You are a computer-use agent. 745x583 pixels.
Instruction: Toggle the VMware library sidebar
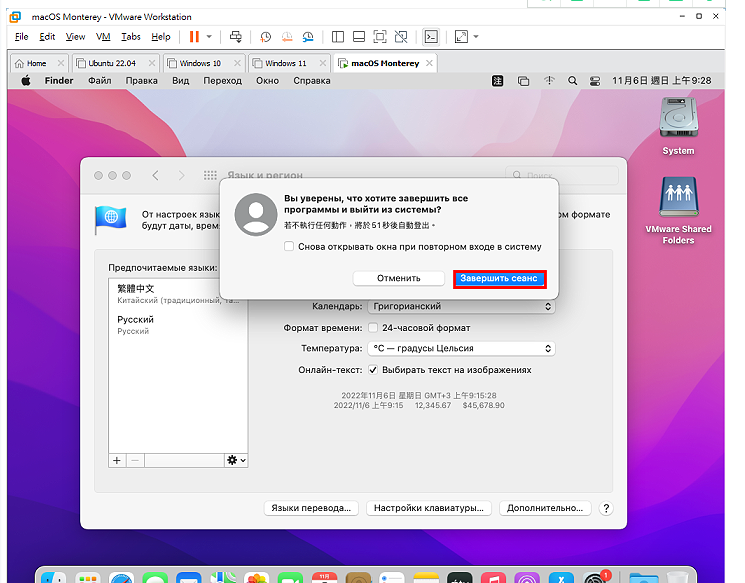tap(338, 37)
